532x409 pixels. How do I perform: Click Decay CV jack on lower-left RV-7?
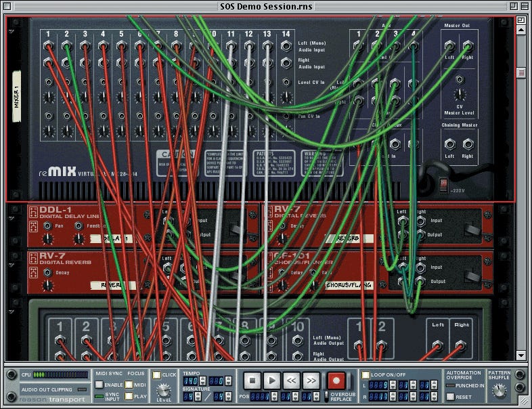[x=47, y=272]
